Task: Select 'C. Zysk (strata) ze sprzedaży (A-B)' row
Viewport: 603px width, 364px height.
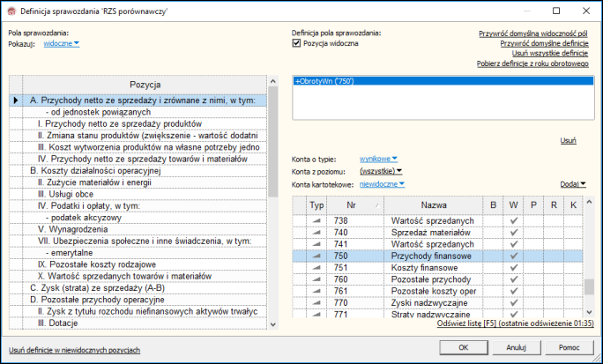Action: click(138, 288)
